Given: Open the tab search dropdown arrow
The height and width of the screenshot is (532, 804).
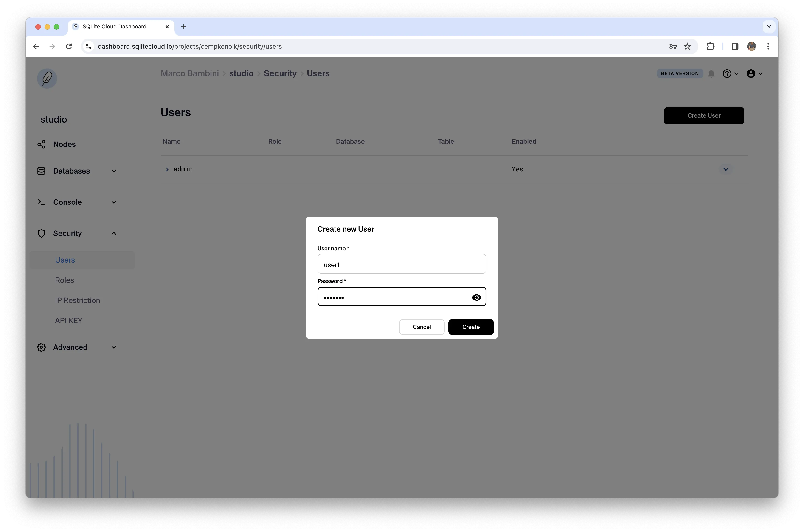Looking at the screenshot, I should click(x=769, y=26).
